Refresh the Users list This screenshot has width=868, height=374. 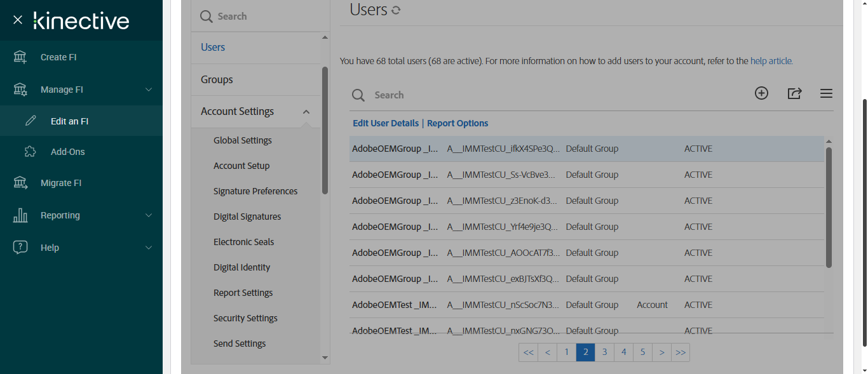coord(396,10)
